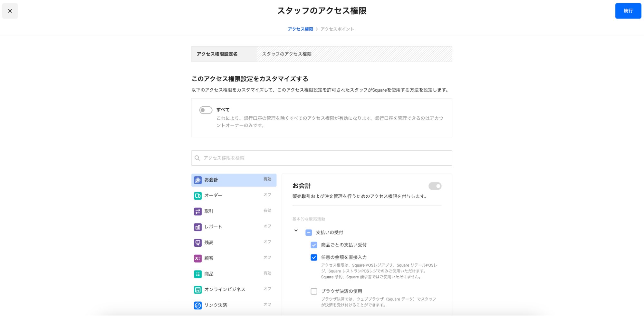Switch to the スタッフのアクセス権限 tab

coord(287,54)
